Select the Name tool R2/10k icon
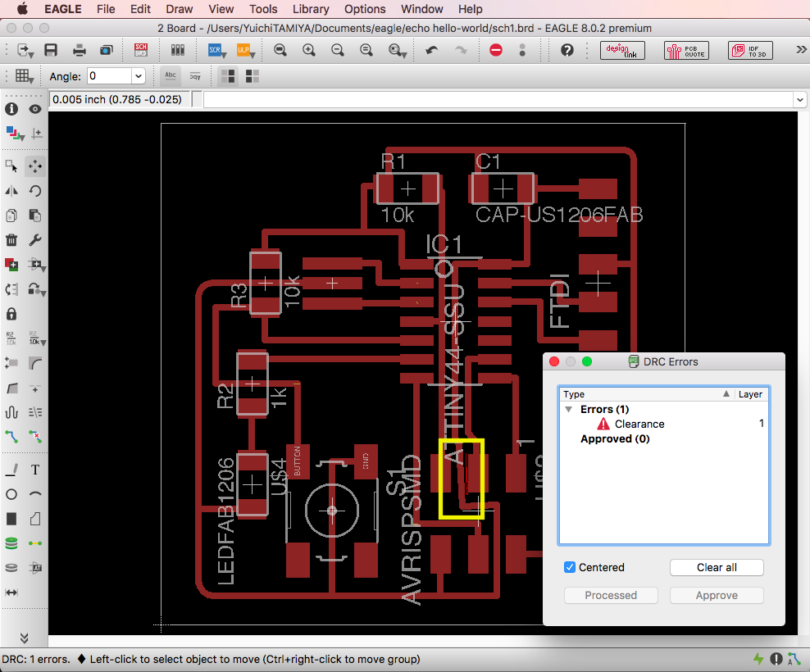 click(11, 338)
